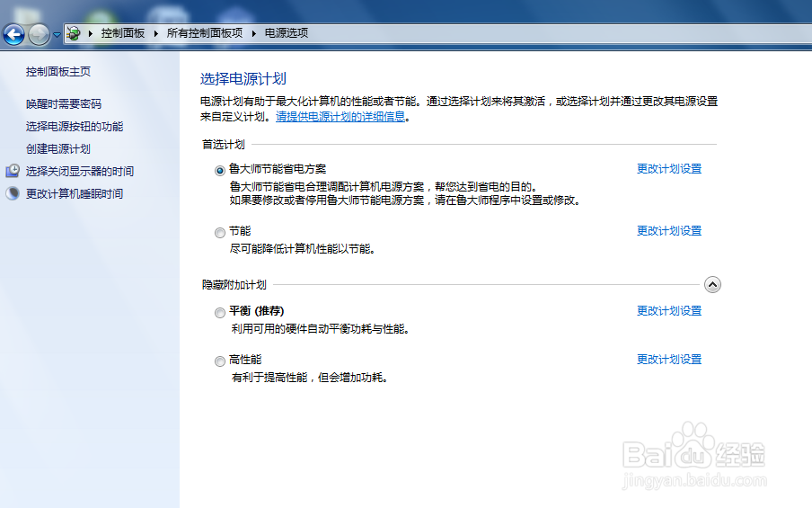812x508 pixels.
Task: Go back with the blue back arrow
Action: [x=14, y=35]
